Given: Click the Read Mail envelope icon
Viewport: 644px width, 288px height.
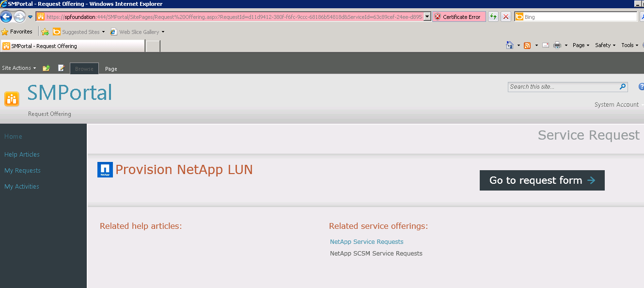Looking at the screenshot, I should [546, 45].
